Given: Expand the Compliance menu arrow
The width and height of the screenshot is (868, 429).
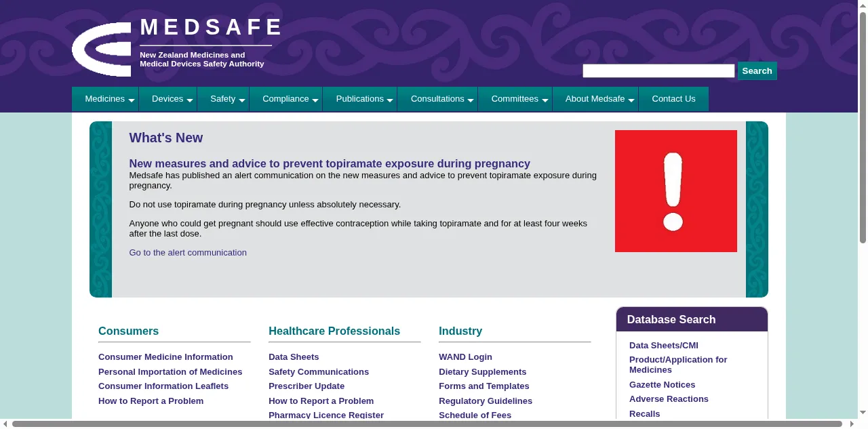Looking at the screenshot, I should pos(315,100).
